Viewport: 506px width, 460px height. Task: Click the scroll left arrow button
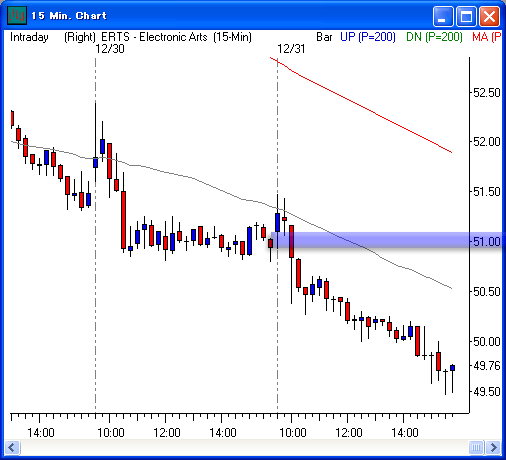tap(12, 447)
